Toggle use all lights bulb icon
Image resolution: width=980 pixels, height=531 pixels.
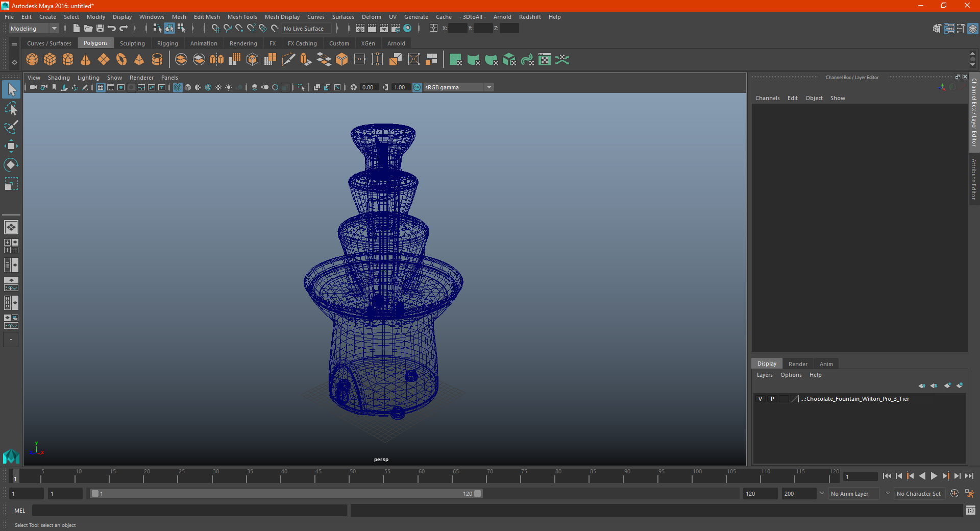tap(229, 87)
